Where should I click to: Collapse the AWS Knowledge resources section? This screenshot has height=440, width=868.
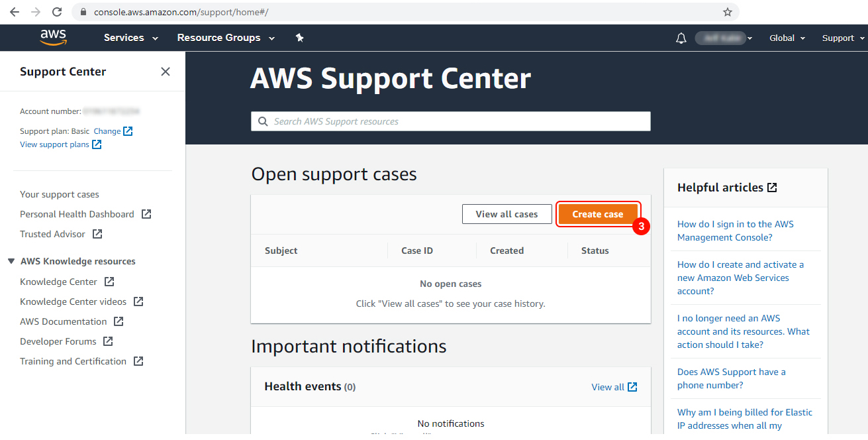[x=11, y=260]
